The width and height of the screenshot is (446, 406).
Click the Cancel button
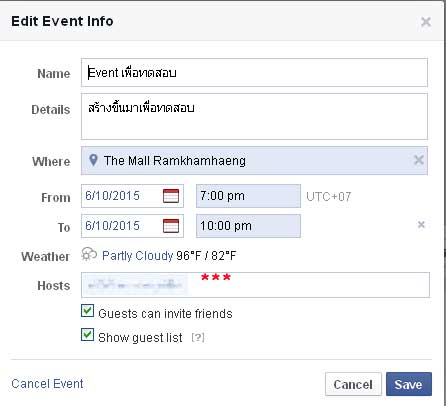(353, 384)
